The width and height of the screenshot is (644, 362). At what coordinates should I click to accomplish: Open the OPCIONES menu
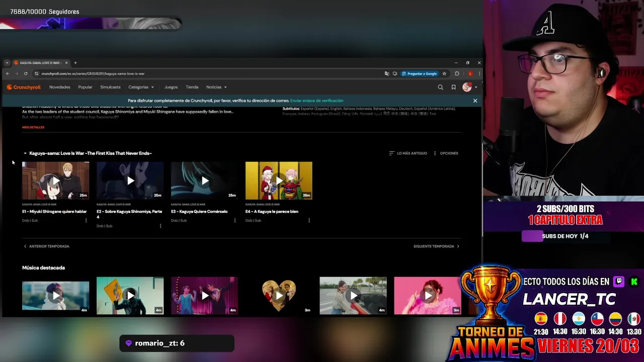[446, 153]
